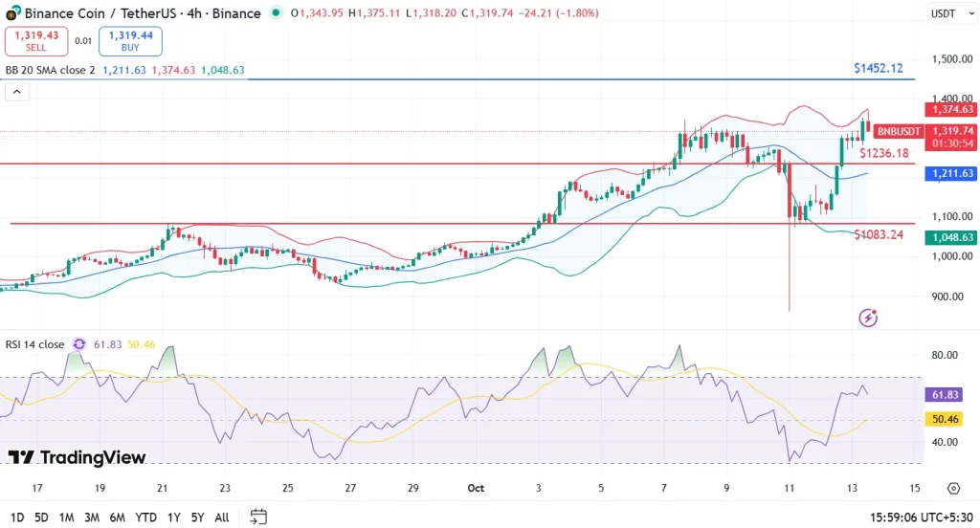Open the Go to date calendar icon
Image resolution: width=980 pixels, height=528 pixels.
coord(258,517)
